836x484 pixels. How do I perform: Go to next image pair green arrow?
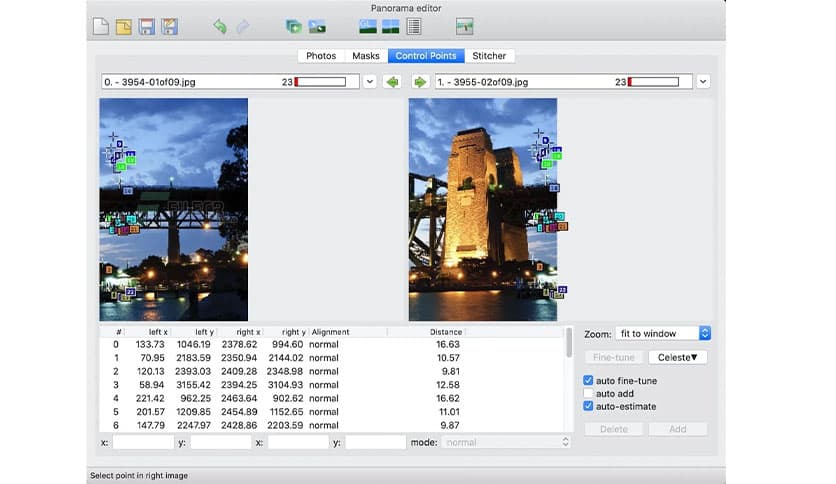pyautogui.click(x=420, y=82)
